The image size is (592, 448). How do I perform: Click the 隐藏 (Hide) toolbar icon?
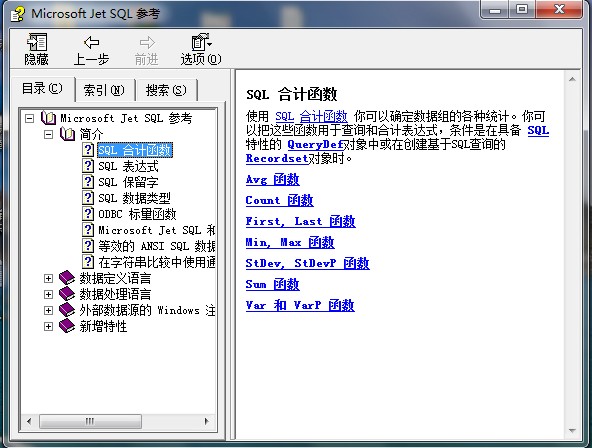[37, 42]
